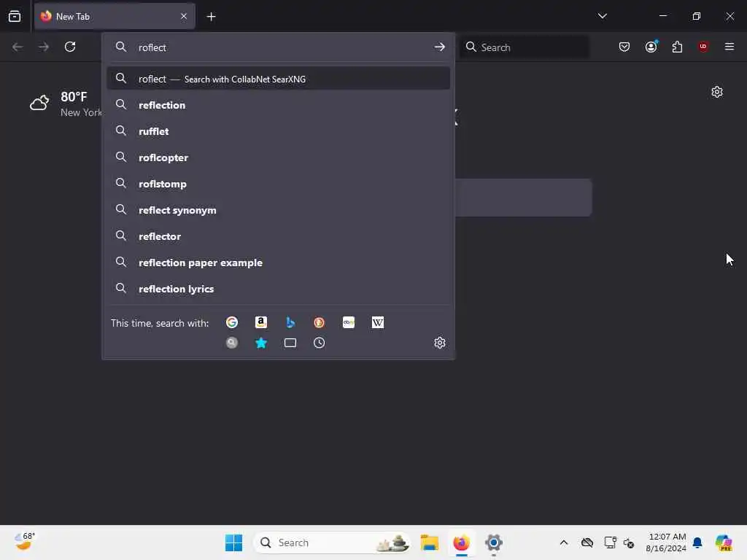This screenshot has width=747, height=560.
Task: Open the 80°F New York weather widget
Action: pos(66,104)
